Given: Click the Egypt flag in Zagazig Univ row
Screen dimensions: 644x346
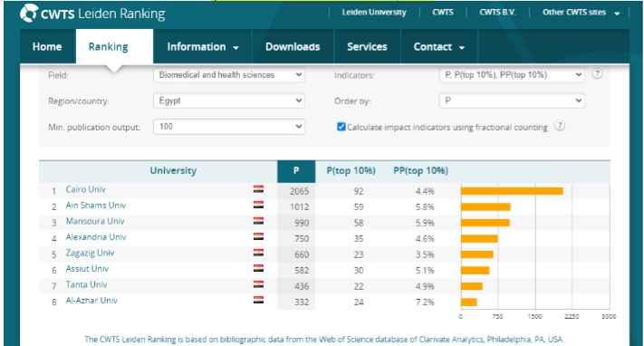Looking at the screenshot, I should tap(258, 253).
